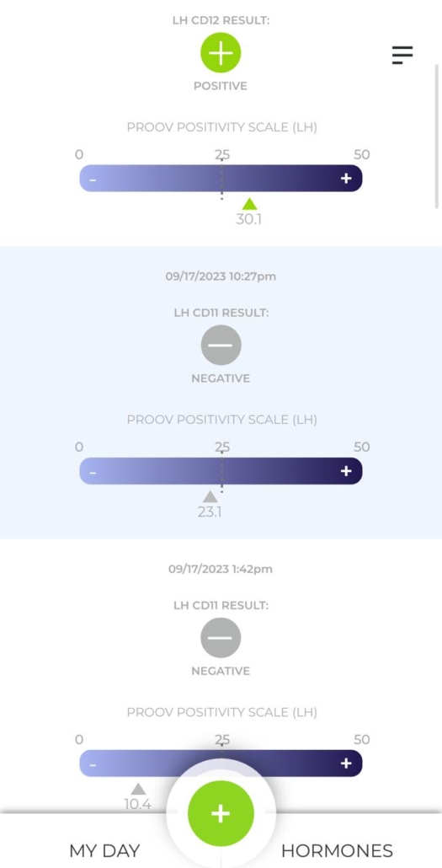442x868 pixels.
Task: Click the CD12 positivity scale bar
Action: [221, 179]
